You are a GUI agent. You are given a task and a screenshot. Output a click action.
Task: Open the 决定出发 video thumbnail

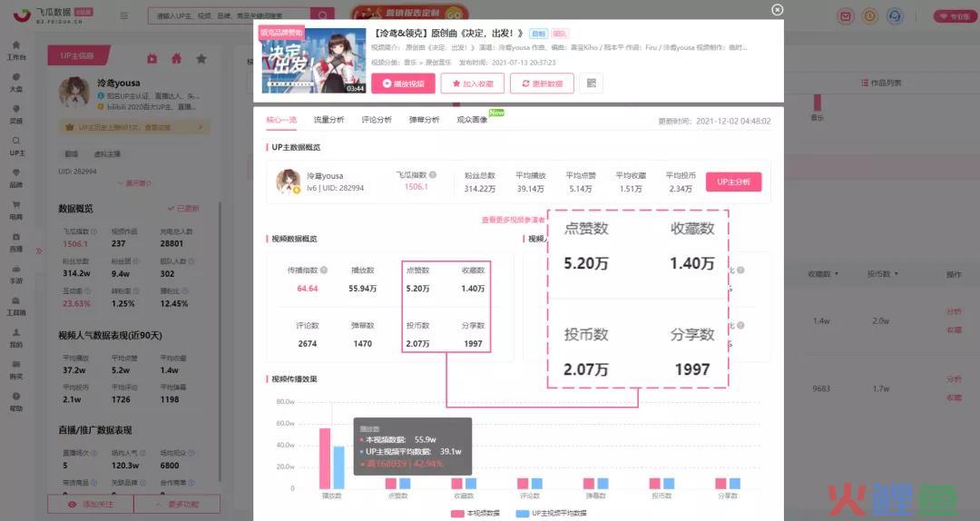[313, 61]
